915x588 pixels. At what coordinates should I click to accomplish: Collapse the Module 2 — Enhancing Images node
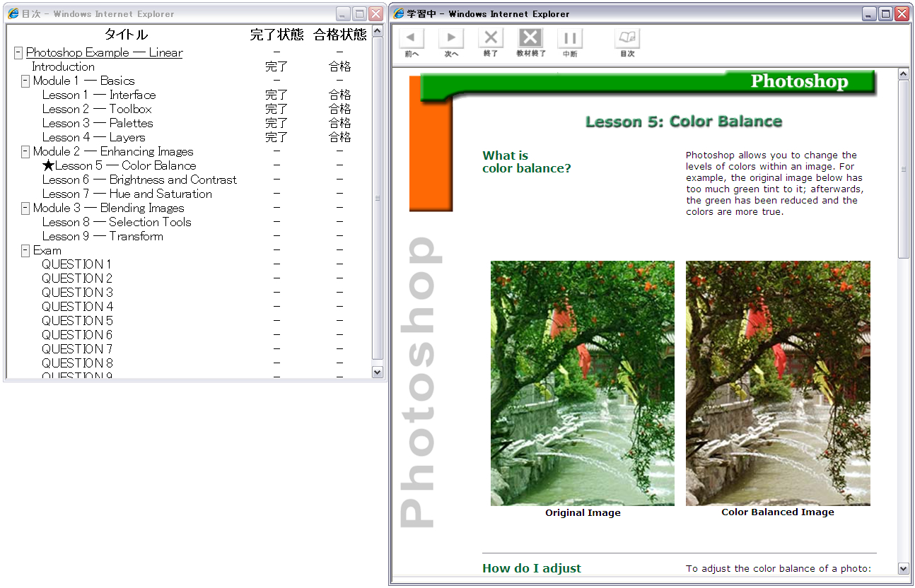click(25, 151)
